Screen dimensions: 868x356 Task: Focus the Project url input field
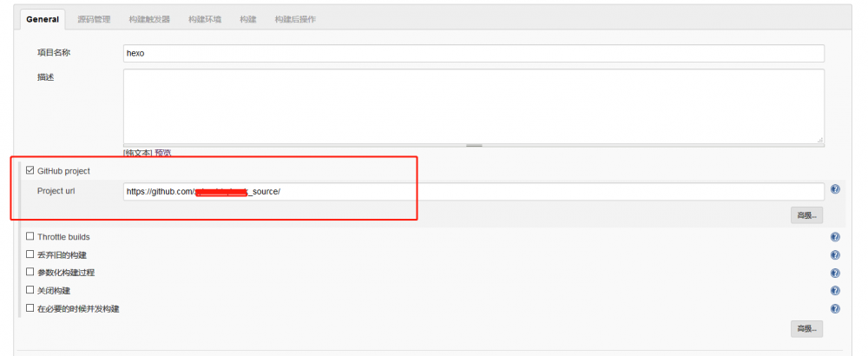point(474,192)
